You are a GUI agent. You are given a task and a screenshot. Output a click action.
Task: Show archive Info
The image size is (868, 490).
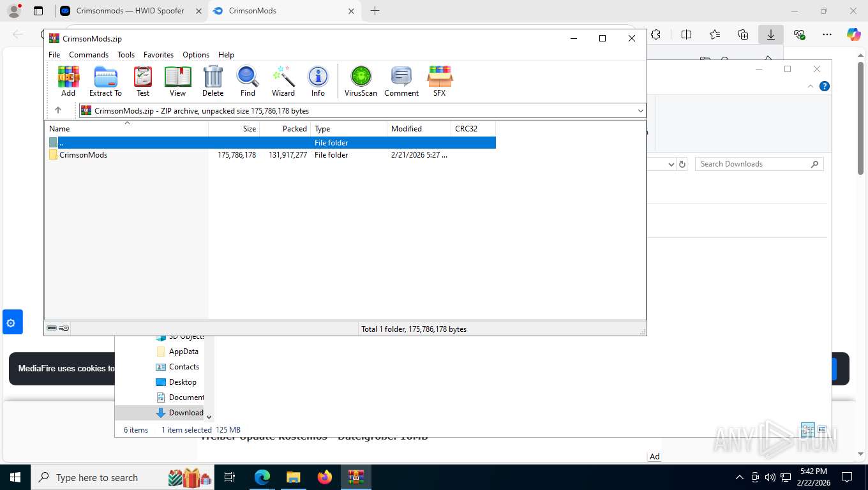(318, 81)
